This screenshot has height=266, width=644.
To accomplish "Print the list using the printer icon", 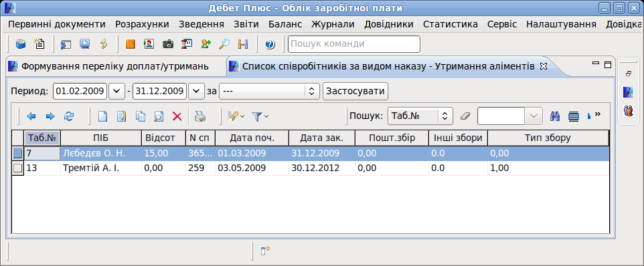I will pyautogui.click(x=200, y=117).
